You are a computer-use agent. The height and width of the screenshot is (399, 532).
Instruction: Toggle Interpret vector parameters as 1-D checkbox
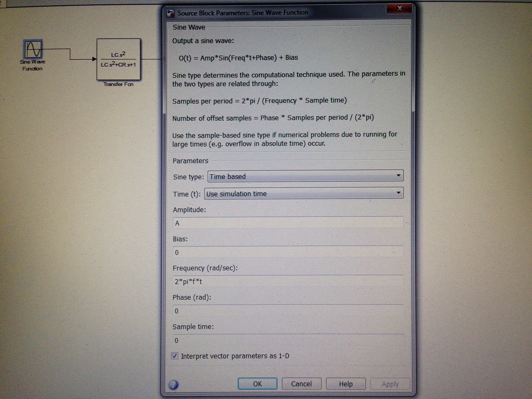pyautogui.click(x=175, y=356)
